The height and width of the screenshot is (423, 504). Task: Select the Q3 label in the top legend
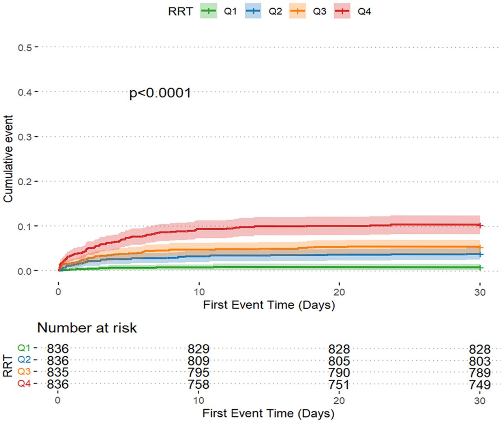320,11
